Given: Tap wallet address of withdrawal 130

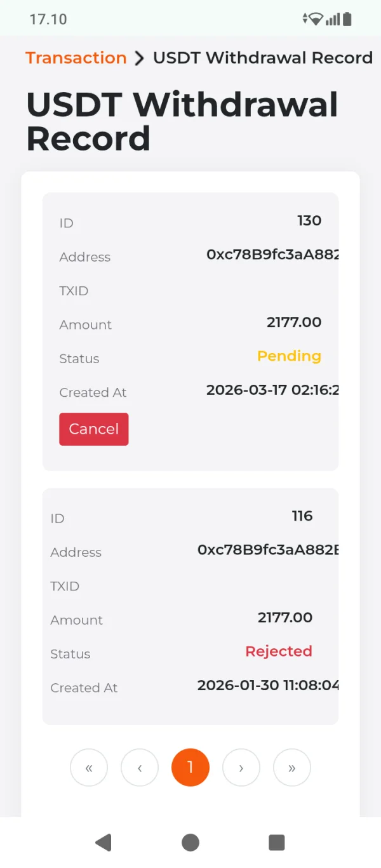Looking at the screenshot, I should [x=272, y=255].
